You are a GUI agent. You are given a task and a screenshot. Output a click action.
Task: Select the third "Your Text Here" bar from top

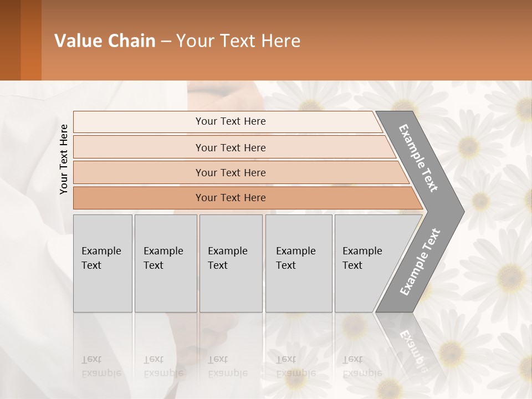pyautogui.click(x=230, y=172)
